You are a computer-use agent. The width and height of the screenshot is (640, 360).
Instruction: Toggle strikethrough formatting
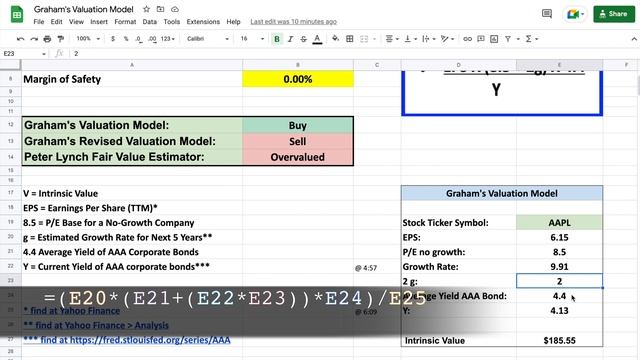pos(303,39)
